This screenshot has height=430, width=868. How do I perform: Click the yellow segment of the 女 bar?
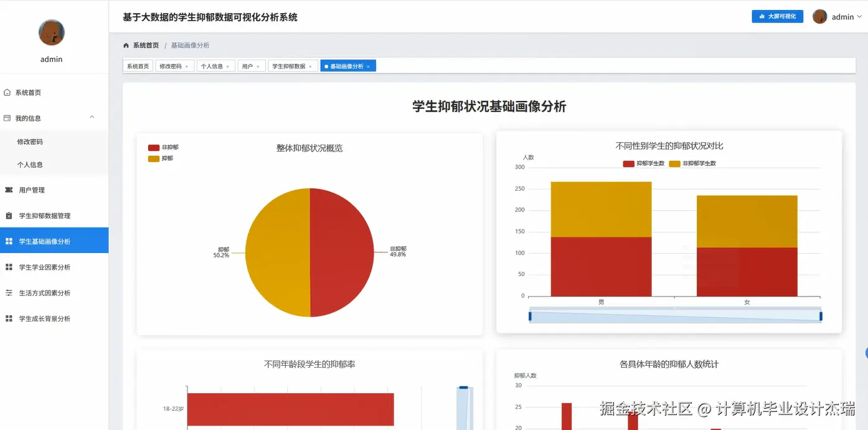click(x=747, y=221)
